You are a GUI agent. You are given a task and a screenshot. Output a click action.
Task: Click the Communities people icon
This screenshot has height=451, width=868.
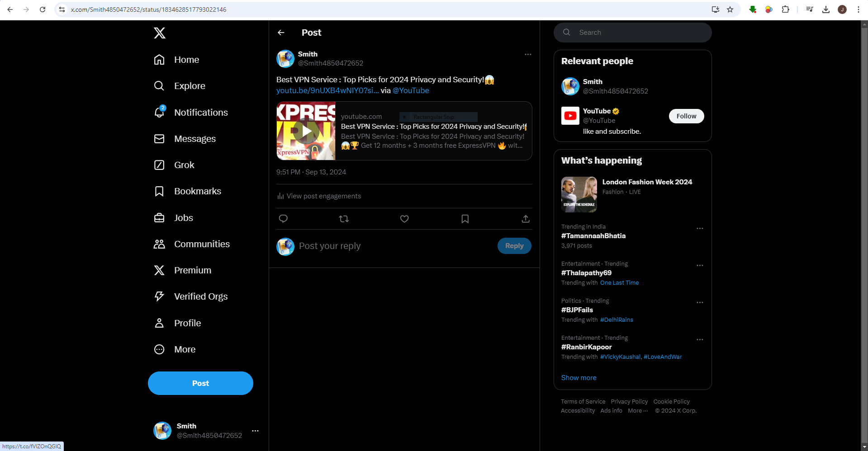coord(159,244)
